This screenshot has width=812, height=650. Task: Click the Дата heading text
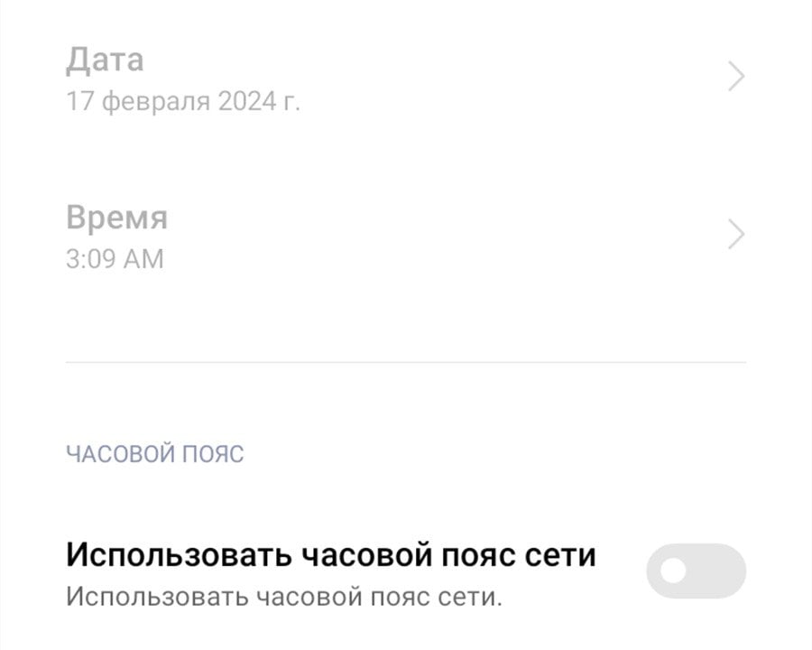coord(105,60)
